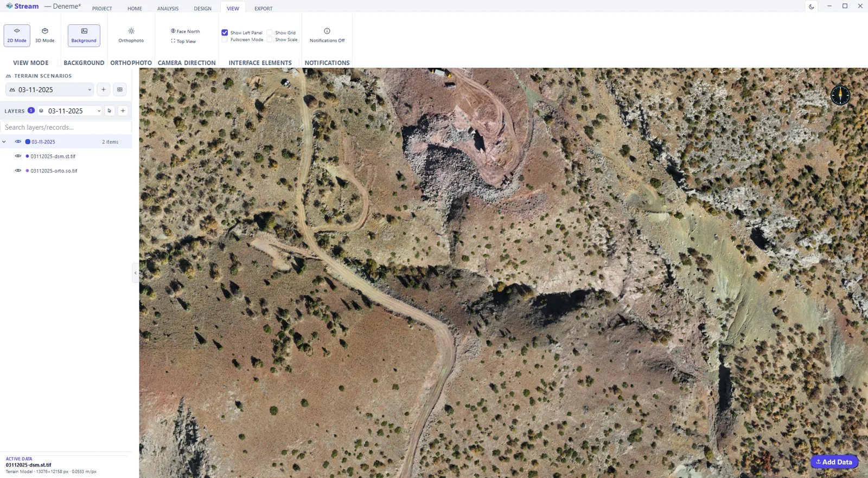Viewport: 868px width, 478px height.
Task: Click Face North camera direction
Action: [185, 31]
